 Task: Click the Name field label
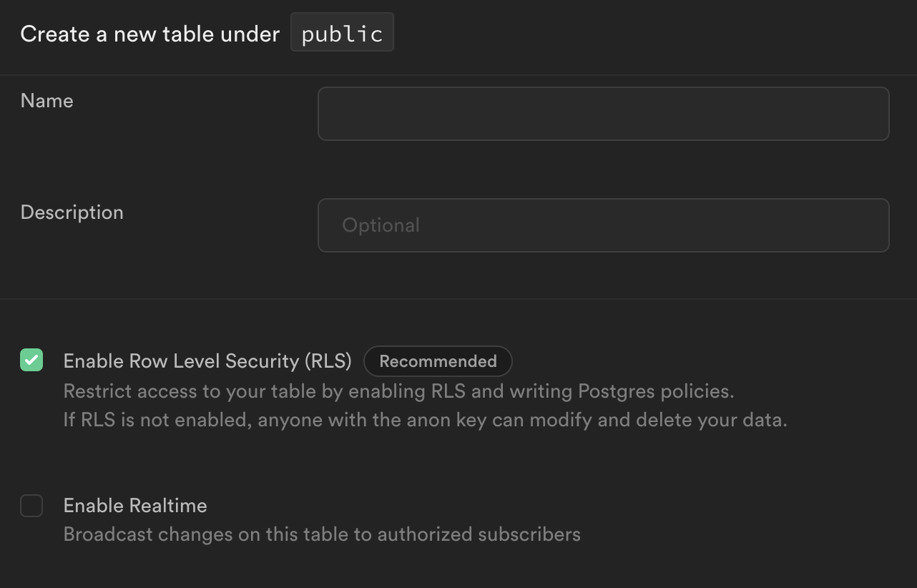coord(46,101)
